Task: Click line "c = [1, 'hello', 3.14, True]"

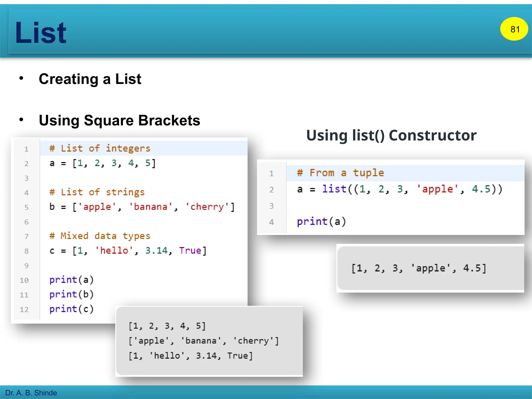Action: (x=128, y=251)
